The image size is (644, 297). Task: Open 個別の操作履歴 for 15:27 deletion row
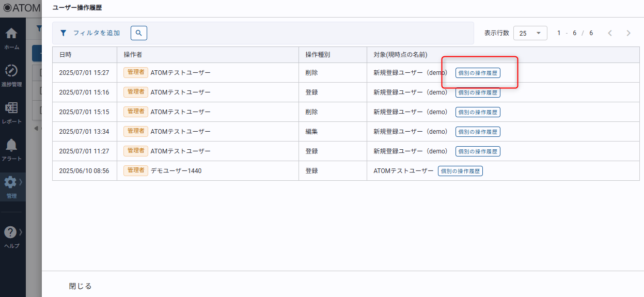coord(478,73)
